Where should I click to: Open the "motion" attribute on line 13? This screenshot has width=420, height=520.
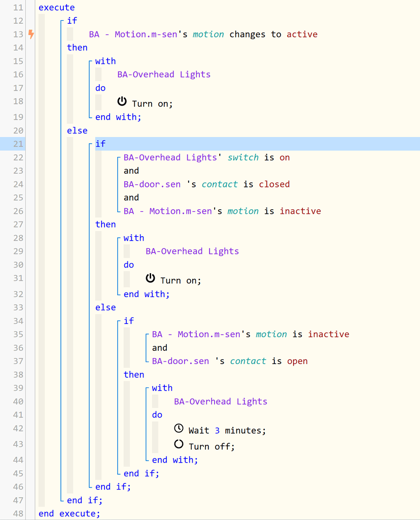[208, 34]
